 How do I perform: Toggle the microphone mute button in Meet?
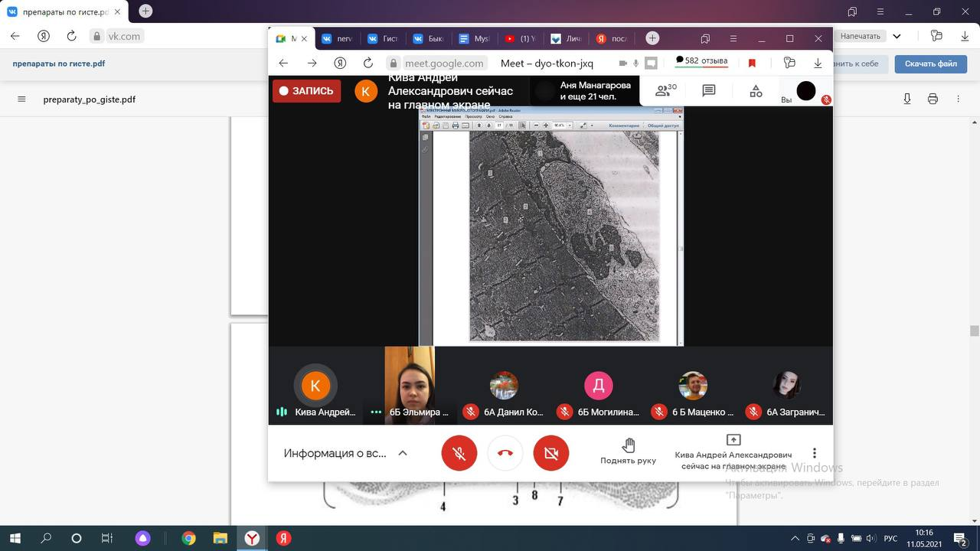pos(459,453)
